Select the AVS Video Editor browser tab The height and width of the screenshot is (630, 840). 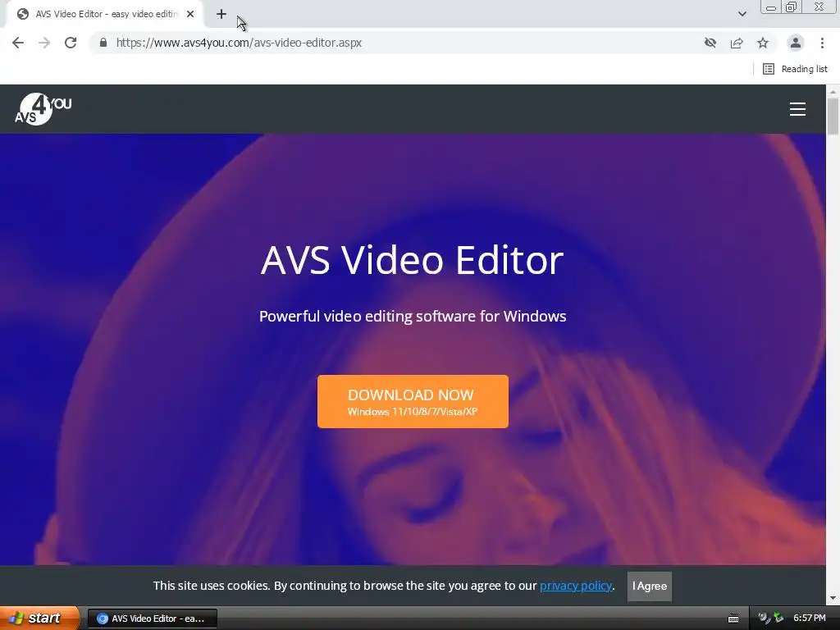point(106,14)
